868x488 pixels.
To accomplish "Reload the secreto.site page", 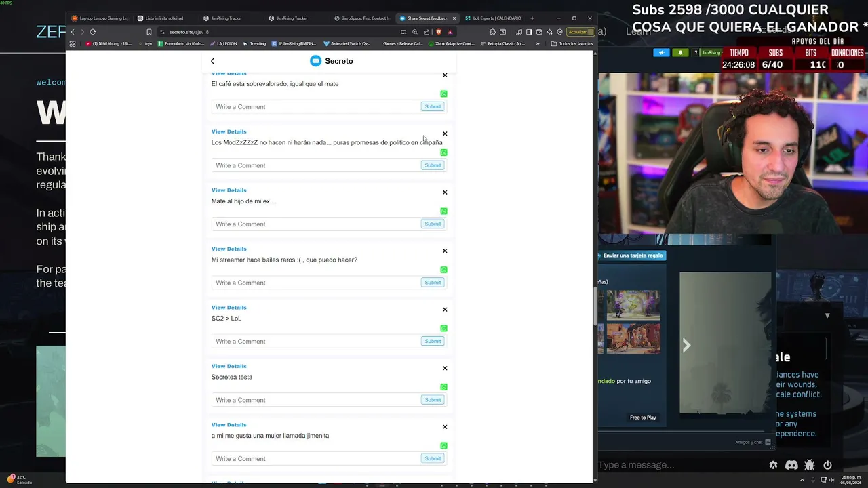I will tap(93, 32).
